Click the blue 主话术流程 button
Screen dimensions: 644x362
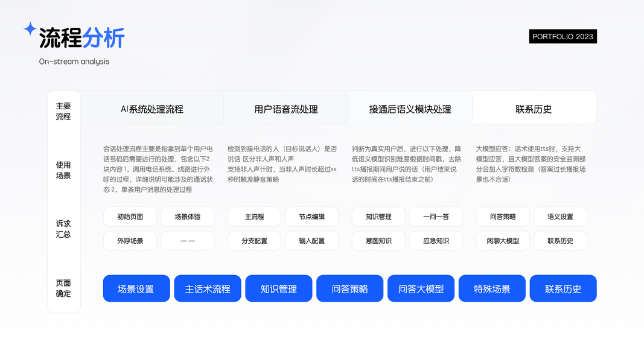point(208,288)
